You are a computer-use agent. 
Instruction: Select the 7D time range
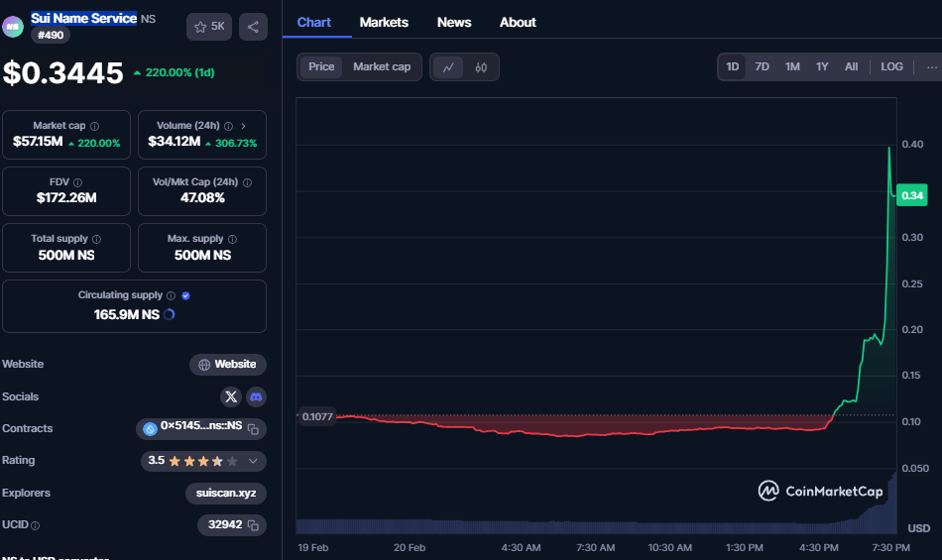[762, 66]
